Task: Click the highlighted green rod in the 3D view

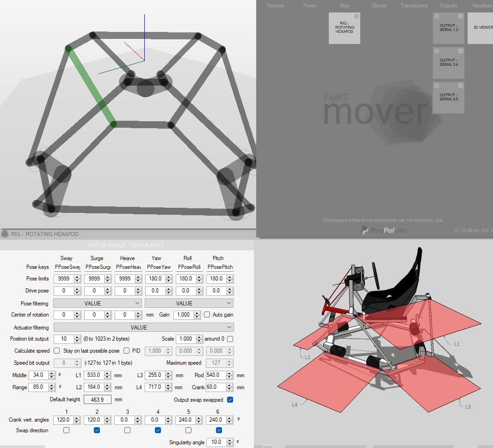Action: (91, 86)
